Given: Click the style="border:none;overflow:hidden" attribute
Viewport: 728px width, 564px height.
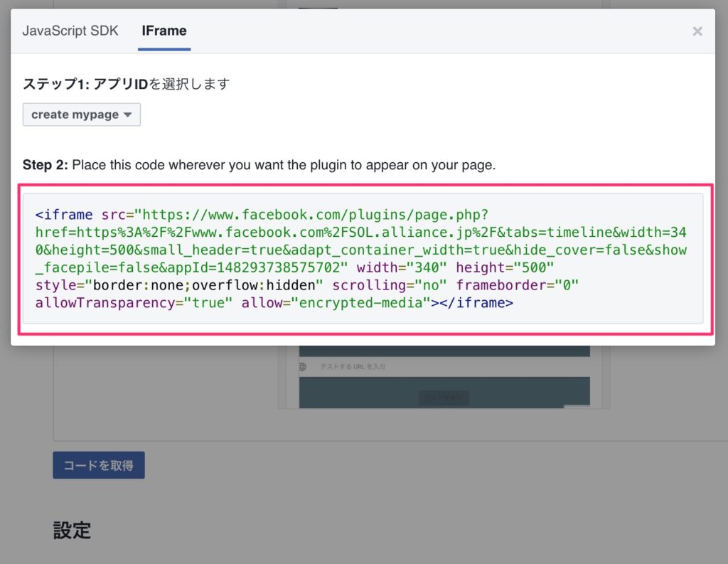Looking at the screenshot, I should tap(181, 285).
